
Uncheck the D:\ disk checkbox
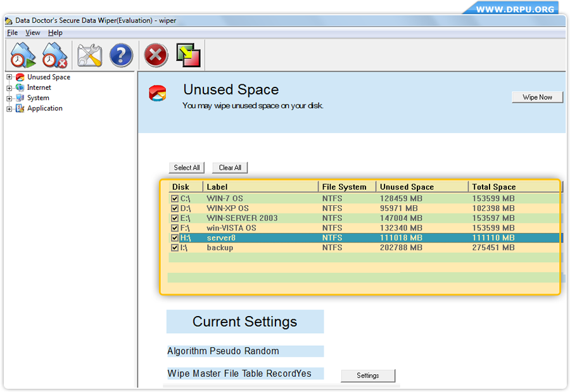[x=175, y=208]
